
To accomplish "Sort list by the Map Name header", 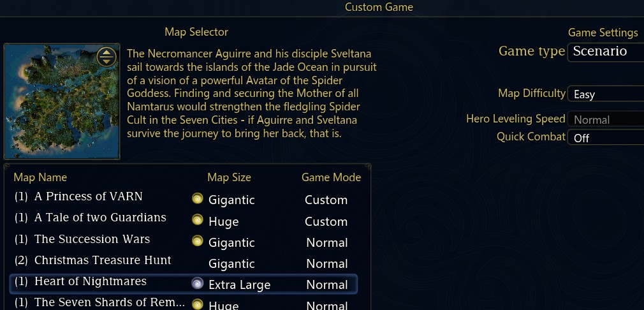I will tap(40, 177).
